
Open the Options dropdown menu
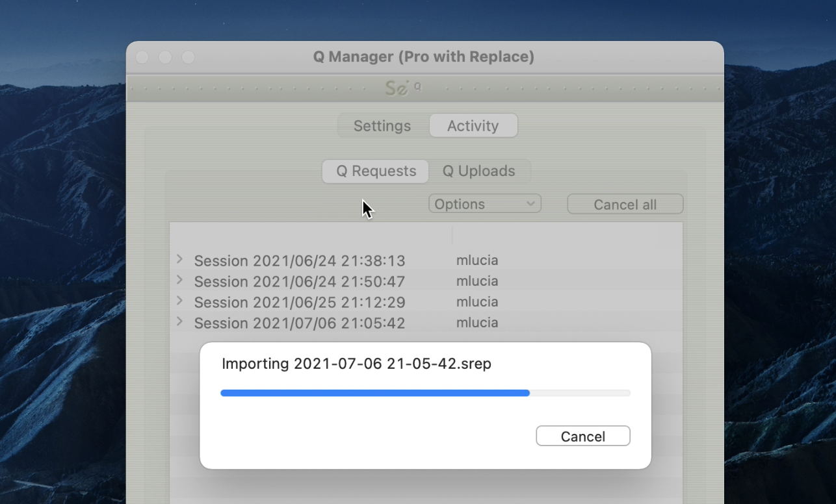(x=485, y=204)
